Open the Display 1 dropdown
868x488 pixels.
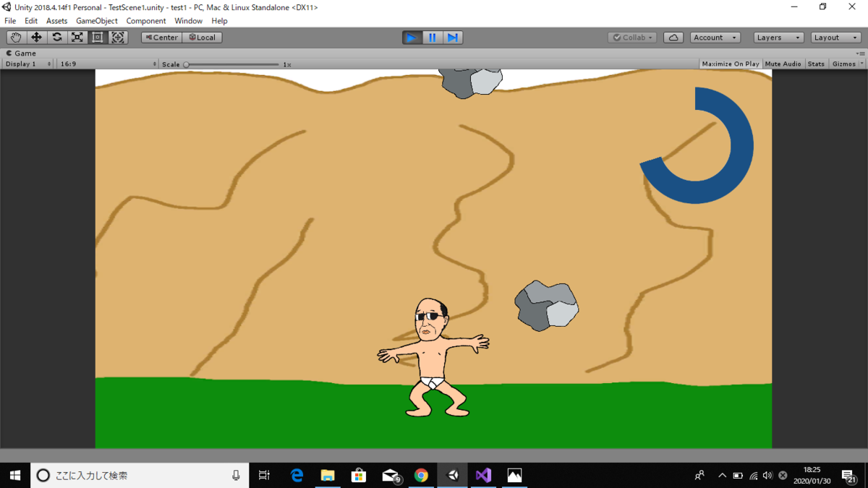tap(27, 64)
